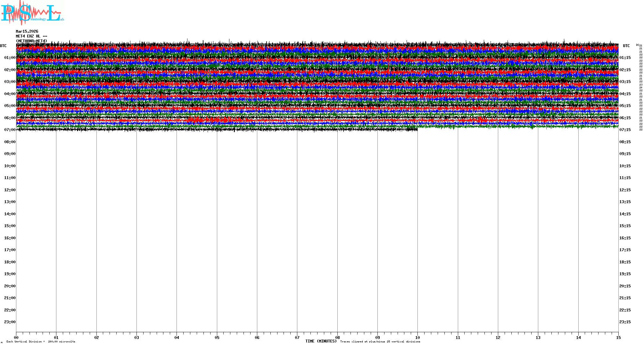The width and height of the screenshot is (644, 346).
Task: Click the end of the 07:00 black trace
Action: [x=417, y=129]
